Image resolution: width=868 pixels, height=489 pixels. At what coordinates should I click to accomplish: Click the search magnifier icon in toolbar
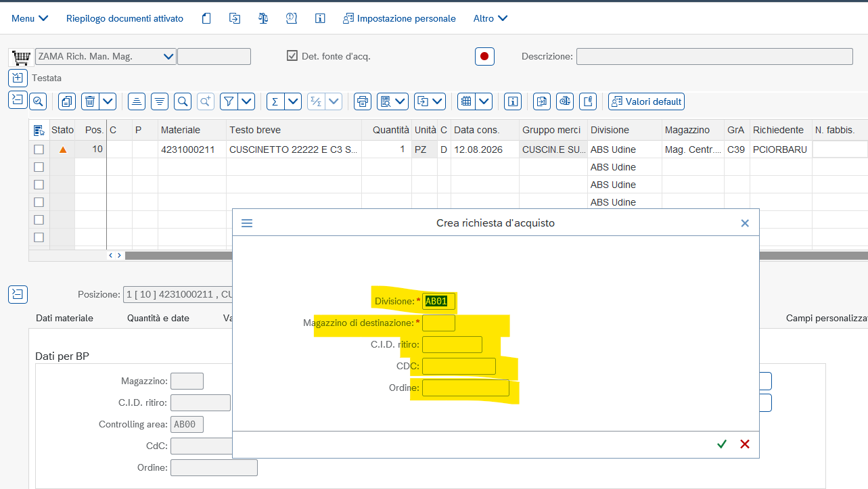(182, 101)
